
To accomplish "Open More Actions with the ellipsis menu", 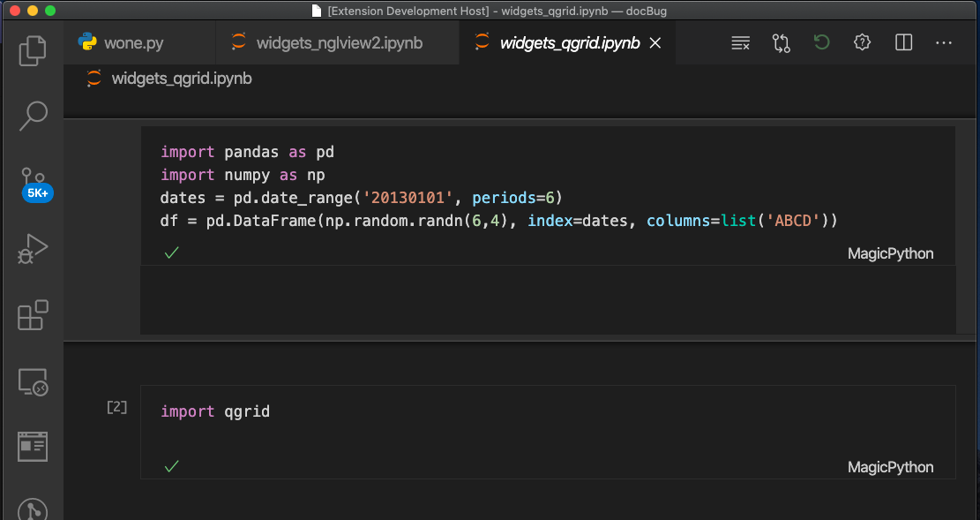I will [944, 41].
